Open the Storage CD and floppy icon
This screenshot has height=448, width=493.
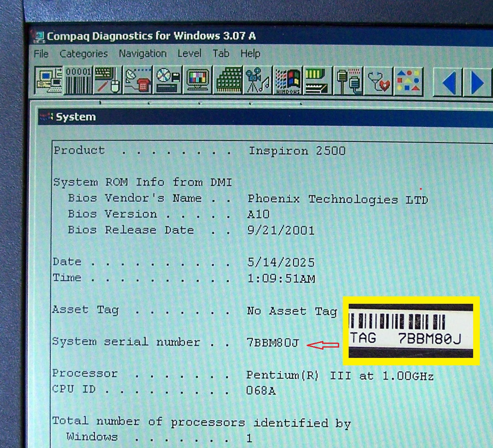[168, 81]
